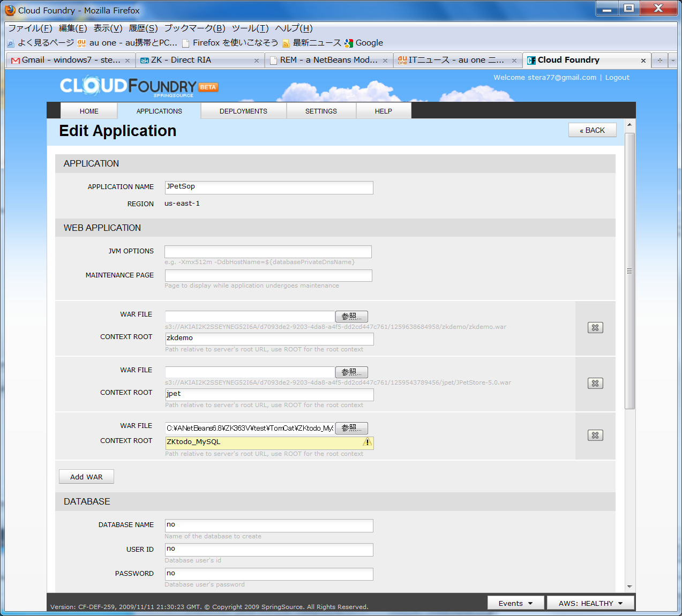The width and height of the screenshot is (682, 616).
Task: Open the HELP tab
Action: pos(383,111)
